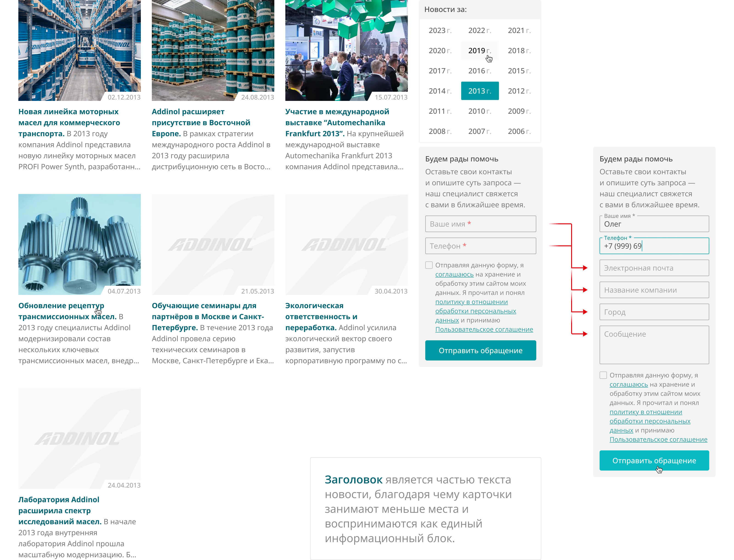The width and height of the screenshot is (734, 560).
Task: Open article 'Обновление рецептур трансмиссионных масел'
Action: (67, 311)
